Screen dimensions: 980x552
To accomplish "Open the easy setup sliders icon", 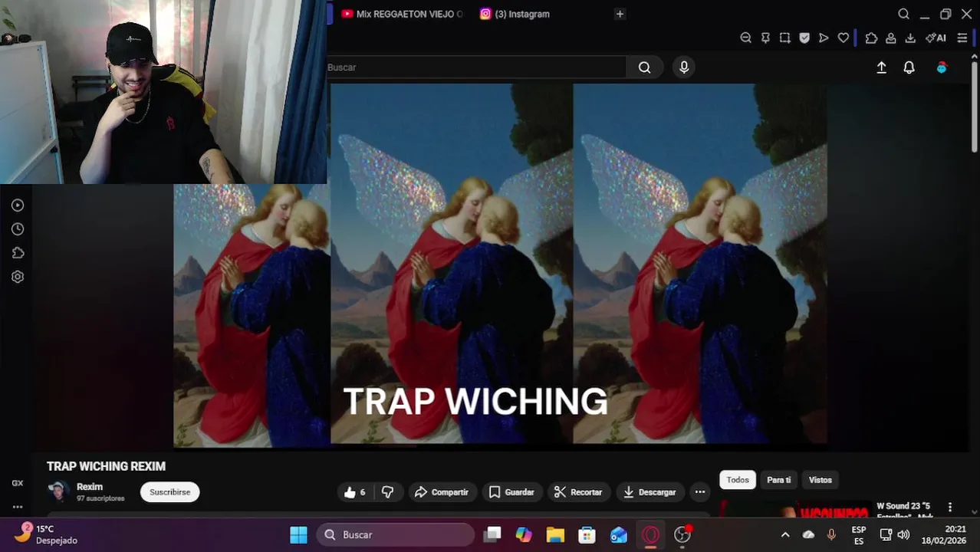I will [962, 38].
